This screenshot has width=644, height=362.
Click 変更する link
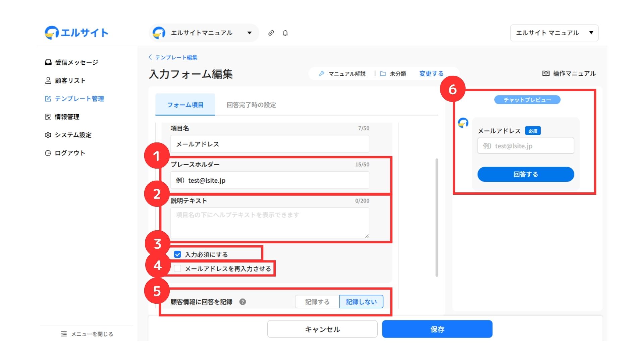tap(431, 73)
